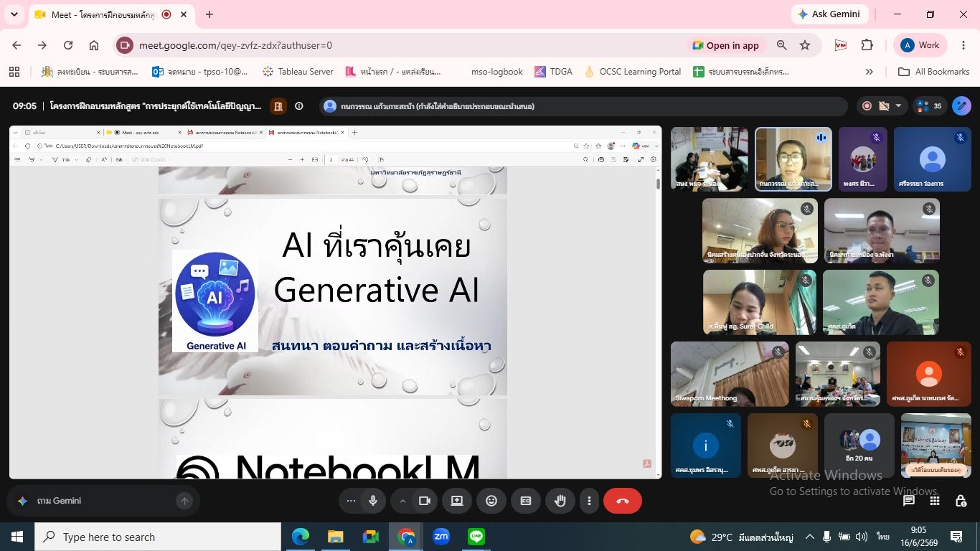Click Ask Gemini in Chrome title bar
Image resolution: width=980 pixels, height=551 pixels.
[830, 14]
